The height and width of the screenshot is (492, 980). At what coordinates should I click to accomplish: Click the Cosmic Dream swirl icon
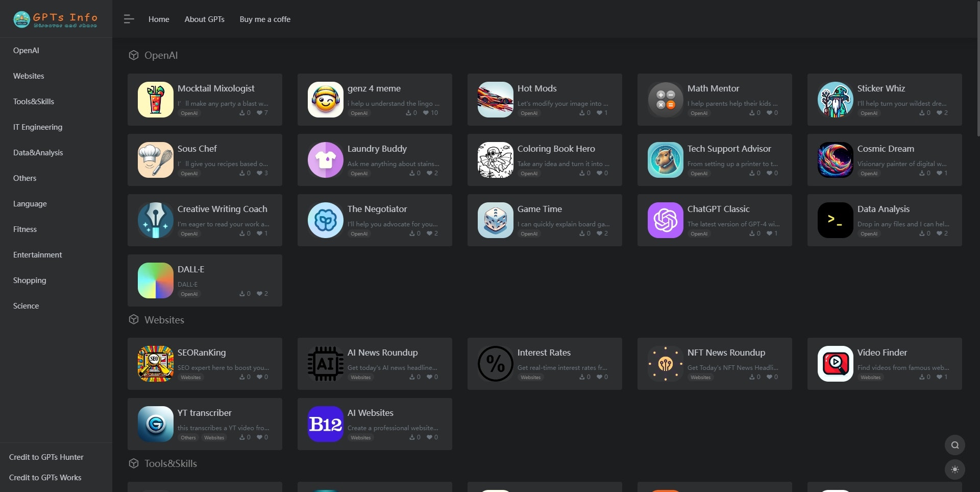(836, 160)
